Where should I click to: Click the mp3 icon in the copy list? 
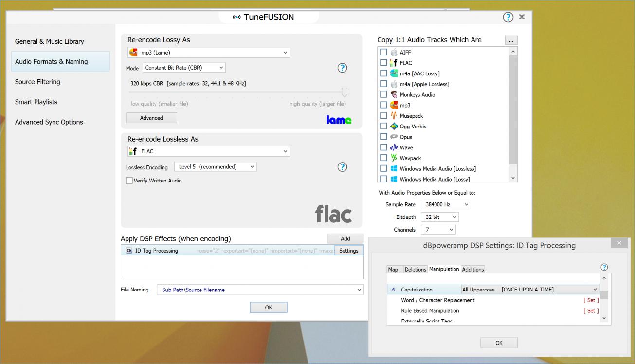click(394, 105)
